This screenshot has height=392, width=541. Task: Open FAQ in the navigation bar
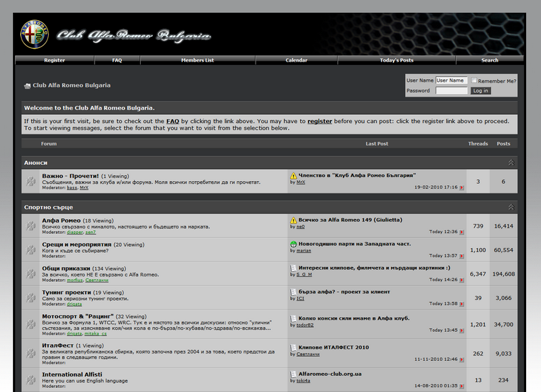point(117,60)
